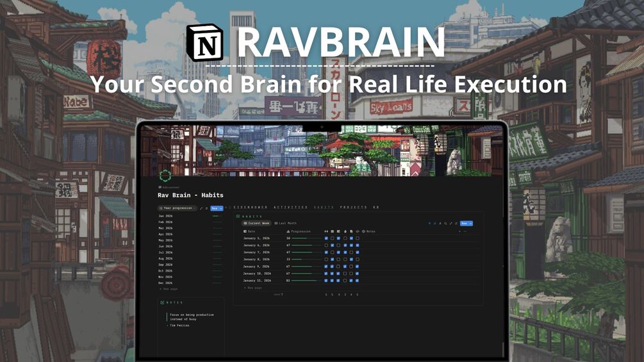
Task: Click the plus add-property icon in the Habits table header
Action: tap(460, 231)
